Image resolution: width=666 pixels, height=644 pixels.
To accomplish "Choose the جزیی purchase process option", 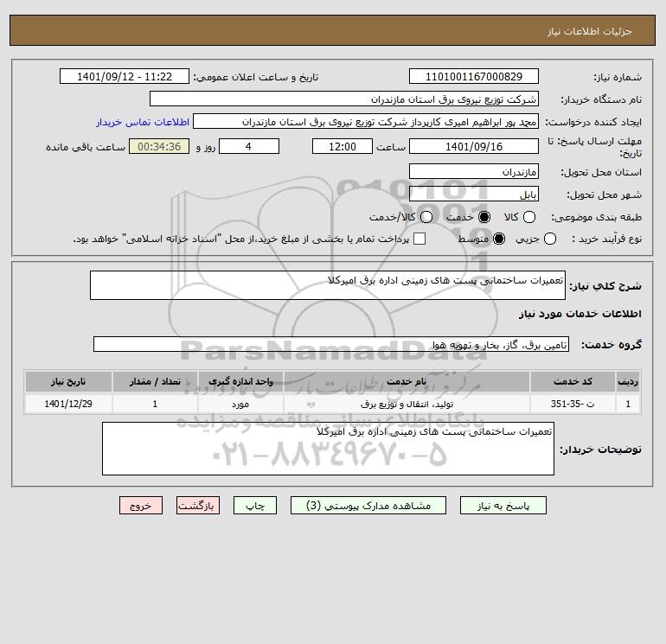I will (x=550, y=239).
